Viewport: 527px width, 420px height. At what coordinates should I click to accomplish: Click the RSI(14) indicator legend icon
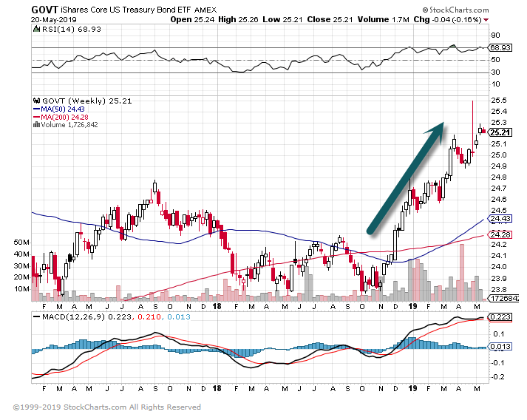pyautogui.click(x=36, y=30)
